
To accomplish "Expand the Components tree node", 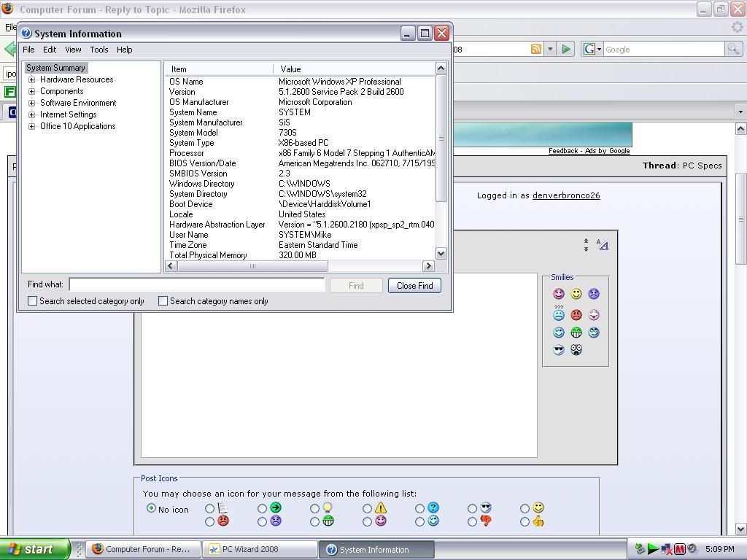I will click(31, 91).
